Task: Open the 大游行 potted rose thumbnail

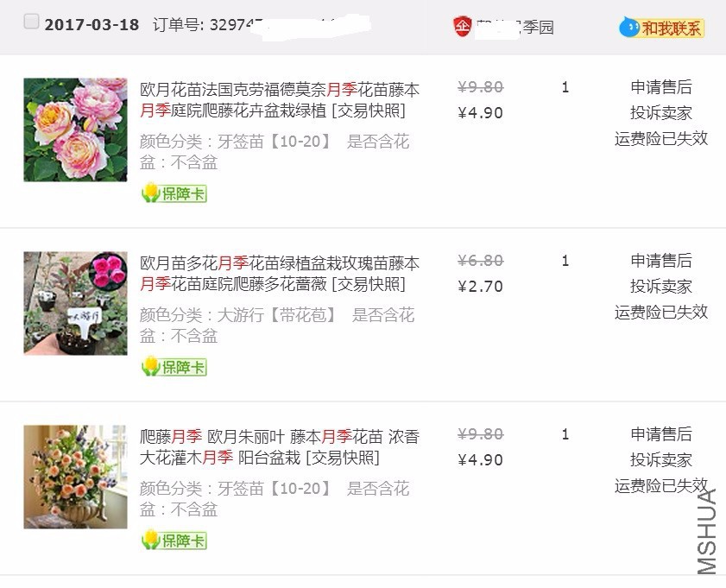Action: pyautogui.click(x=75, y=303)
